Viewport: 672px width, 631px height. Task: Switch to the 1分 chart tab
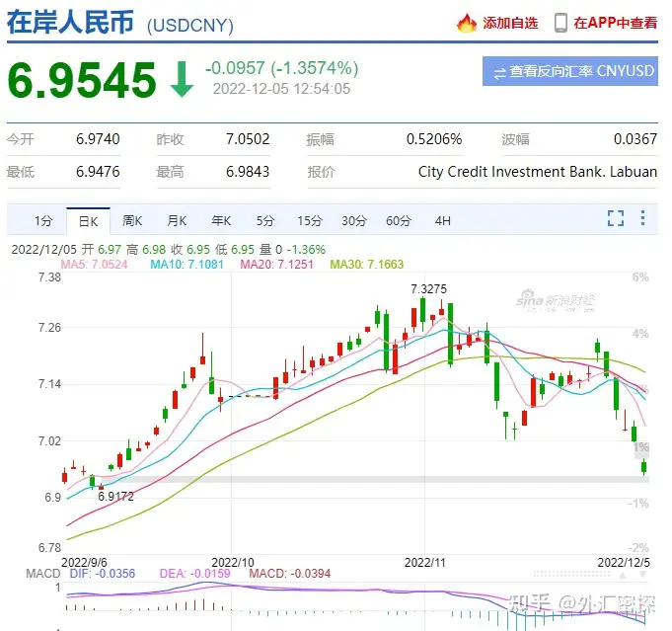coord(43,221)
